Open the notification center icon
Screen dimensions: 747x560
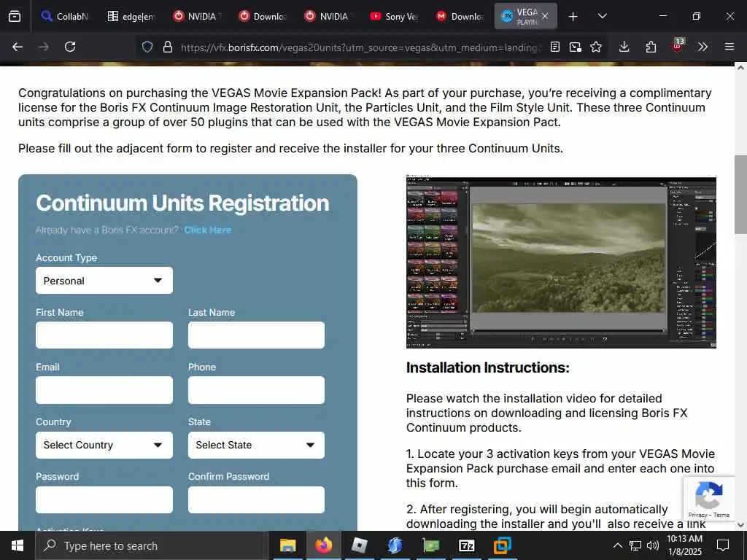723,545
